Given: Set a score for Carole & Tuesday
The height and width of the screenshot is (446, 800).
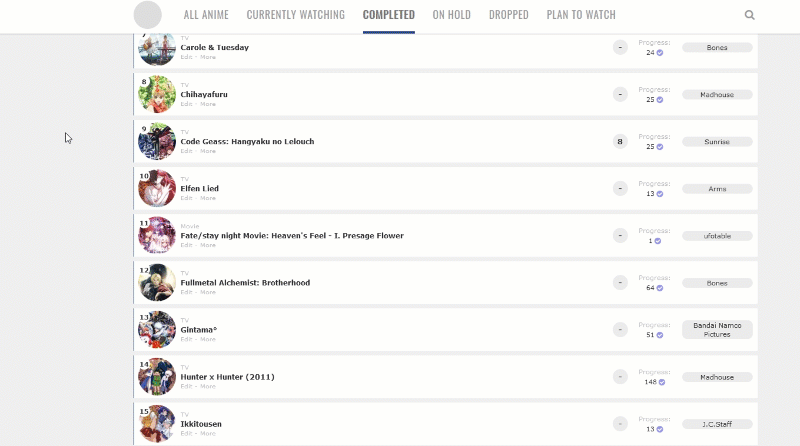Looking at the screenshot, I should [x=620, y=48].
